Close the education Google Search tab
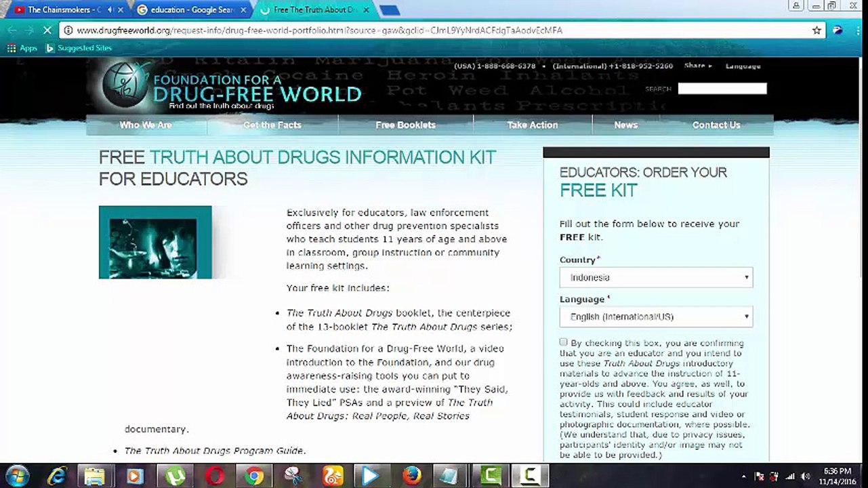This screenshot has width=868, height=488. click(243, 9)
